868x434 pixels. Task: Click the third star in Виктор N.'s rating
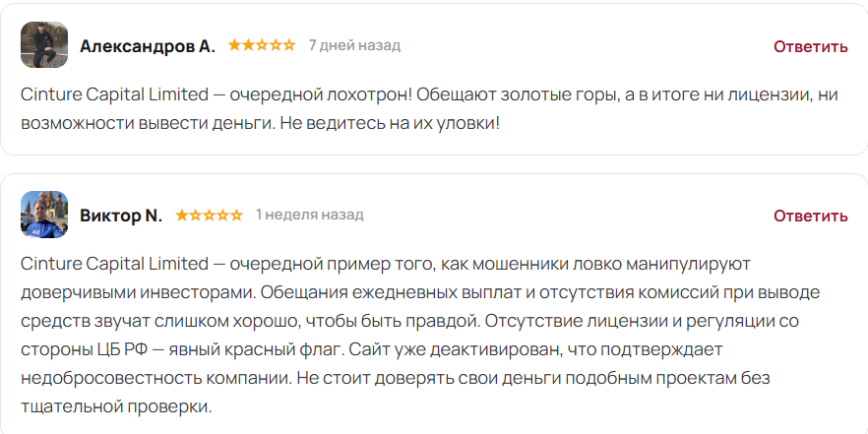coord(210,215)
